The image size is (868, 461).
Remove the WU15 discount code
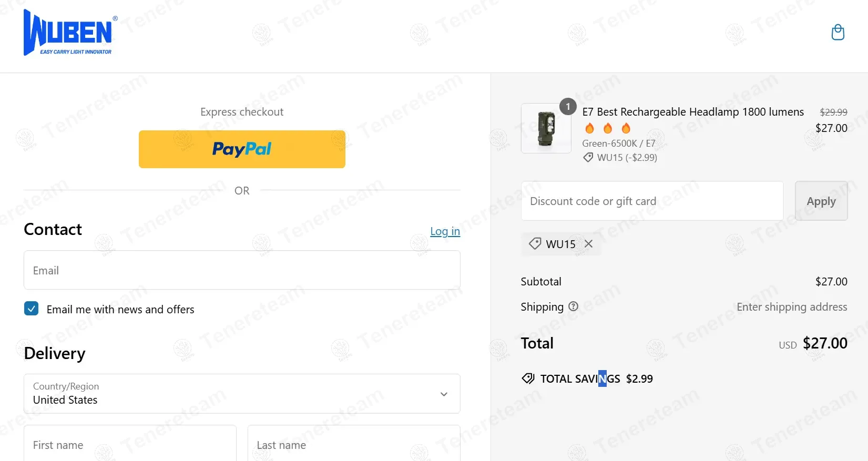589,244
